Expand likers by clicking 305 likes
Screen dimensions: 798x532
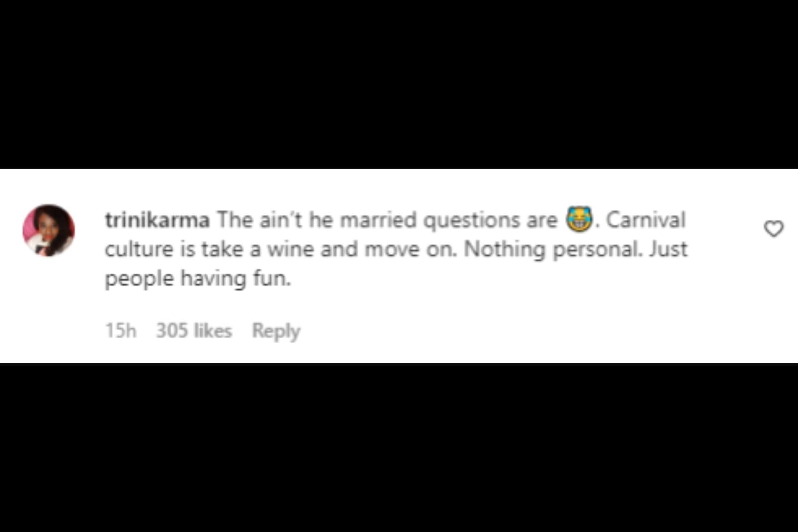click(193, 330)
